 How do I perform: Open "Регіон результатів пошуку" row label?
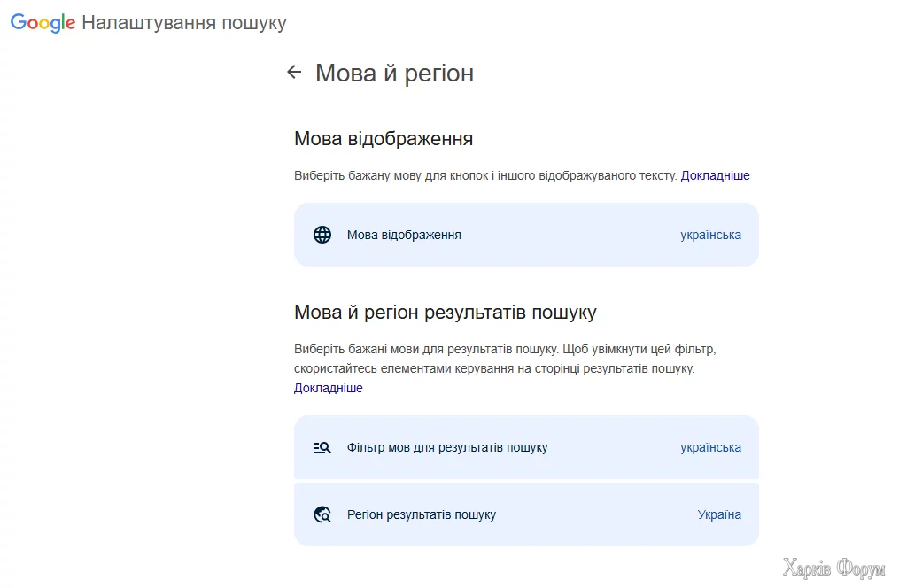tap(422, 514)
